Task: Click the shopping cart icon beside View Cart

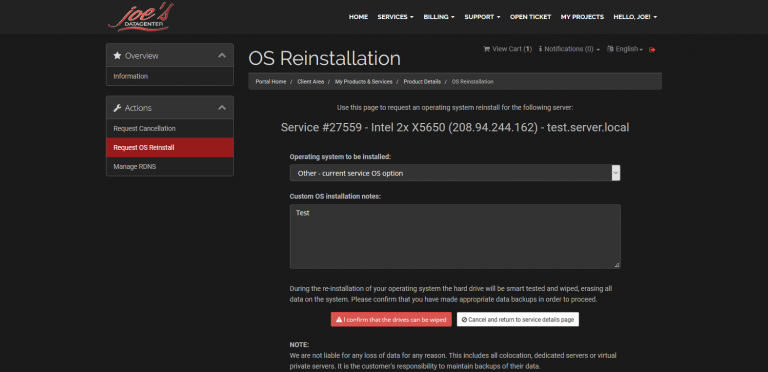Action: click(486, 49)
